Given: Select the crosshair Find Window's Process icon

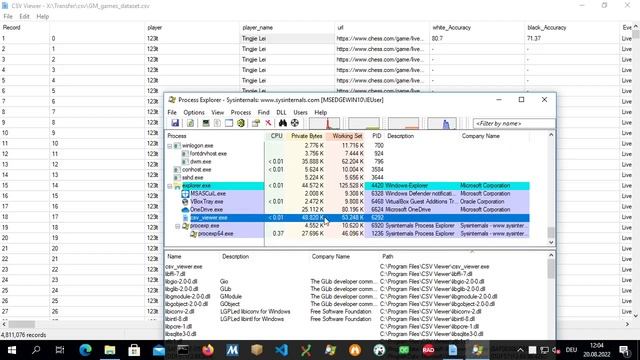Looking at the screenshot, I should (295, 123).
